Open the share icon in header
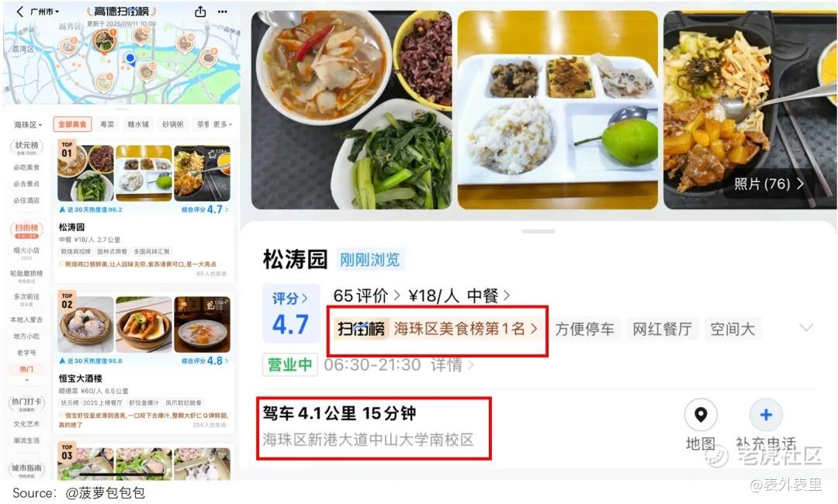Image resolution: width=838 pixels, height=504 pixels. [x=200, y=11]
